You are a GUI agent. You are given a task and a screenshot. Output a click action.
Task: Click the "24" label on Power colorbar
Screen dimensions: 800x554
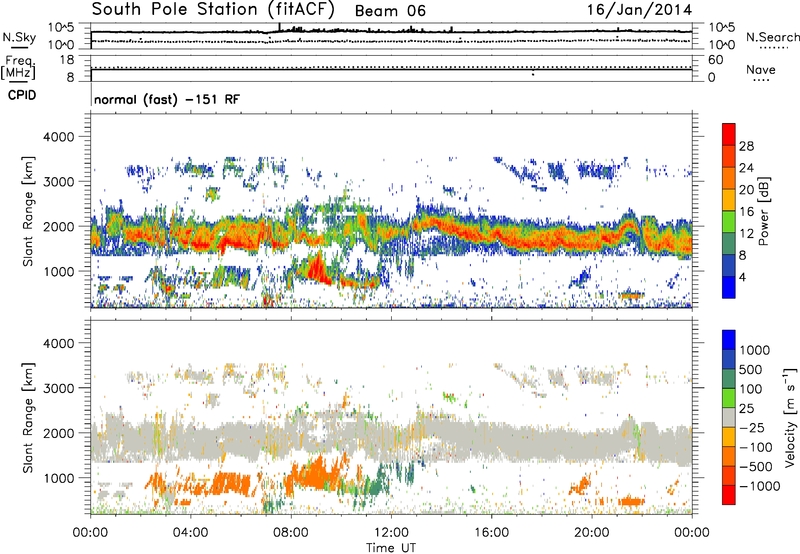pyautogui.click(x=746, y=168)
